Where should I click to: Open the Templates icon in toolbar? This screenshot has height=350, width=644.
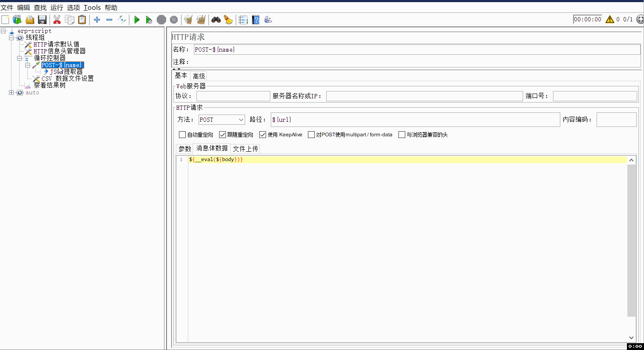17,20
